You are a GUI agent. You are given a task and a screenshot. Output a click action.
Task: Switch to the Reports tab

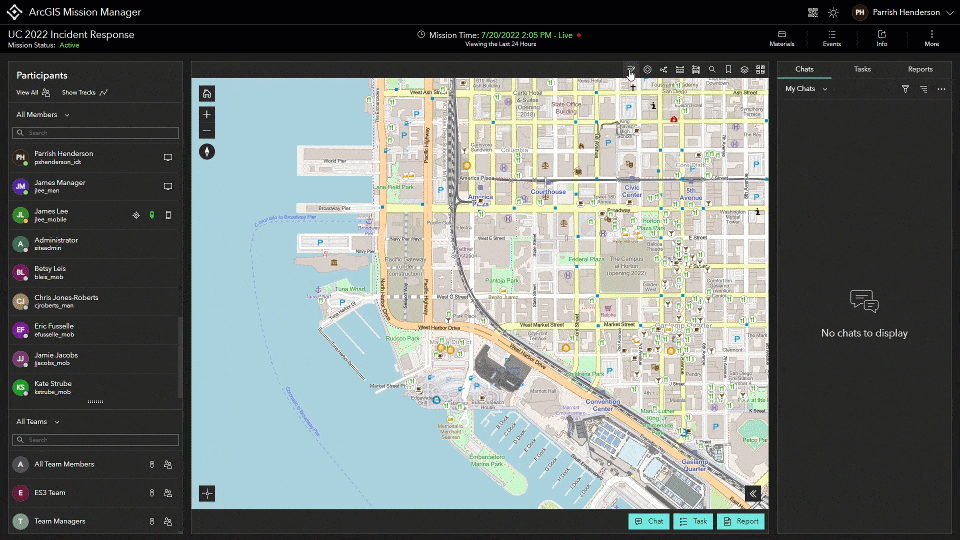(x=920, y=69)
